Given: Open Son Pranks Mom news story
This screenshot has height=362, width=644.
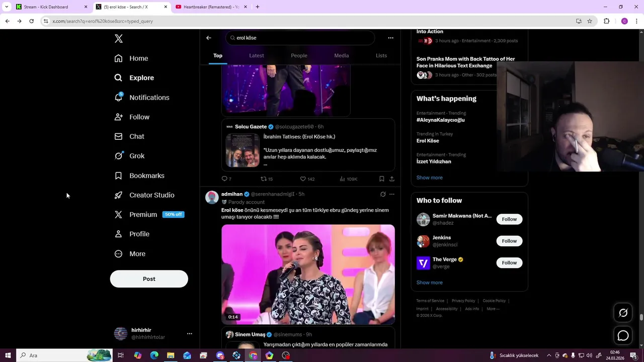Looking at the screenshot, I should click(x=465, y=62).
